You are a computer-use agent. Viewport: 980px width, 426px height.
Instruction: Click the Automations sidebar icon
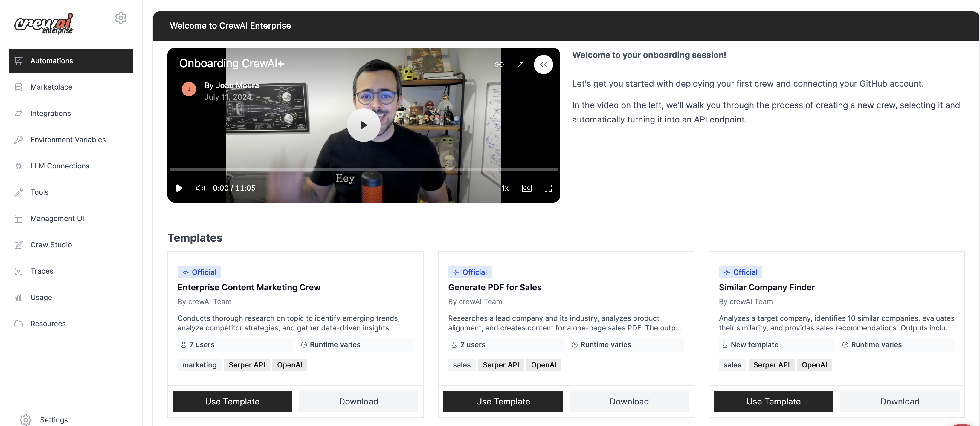[x=18, y=61]
